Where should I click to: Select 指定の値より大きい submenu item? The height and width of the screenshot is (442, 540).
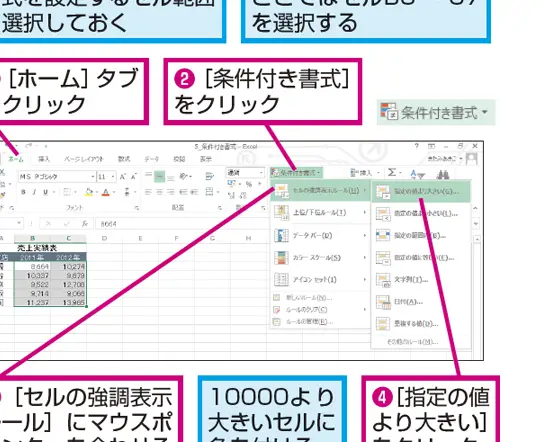pyautogui.click(x=421, y=191)
